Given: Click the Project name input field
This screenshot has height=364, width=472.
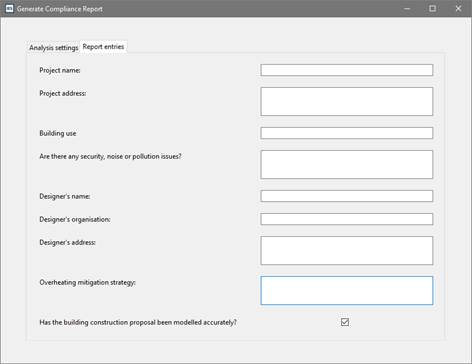Looking at the screenshot, I should (x=347, y=70).
